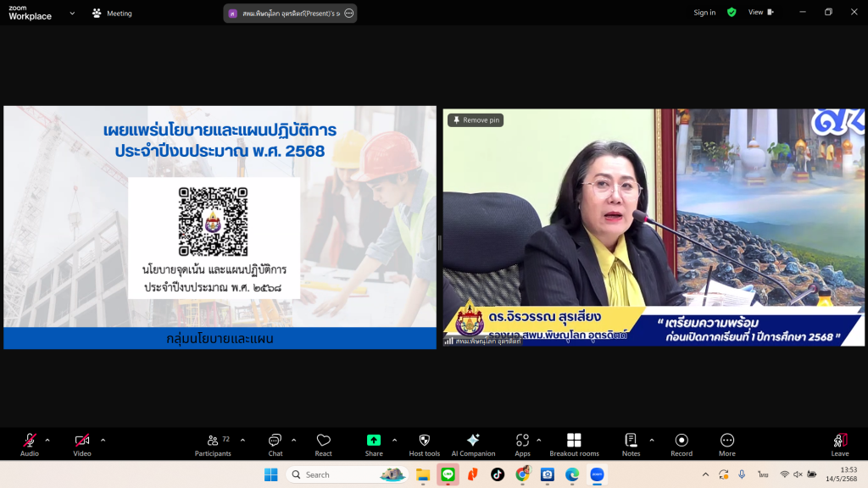Click the connection signal icon on video label
The image size is (868, 488).
(x=448, y=341)
